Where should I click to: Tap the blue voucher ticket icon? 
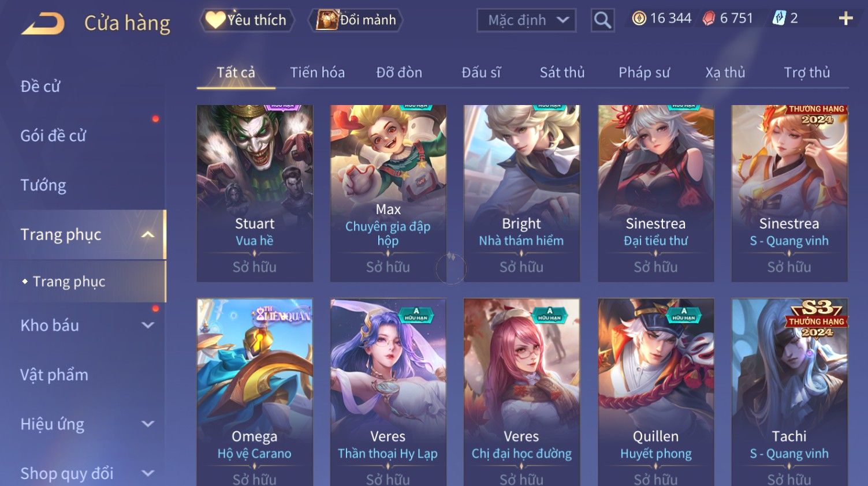tap(779, 18)
